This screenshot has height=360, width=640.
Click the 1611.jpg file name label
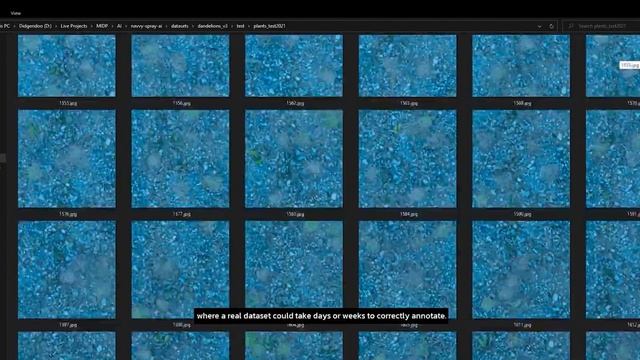(x=522, y=325)
